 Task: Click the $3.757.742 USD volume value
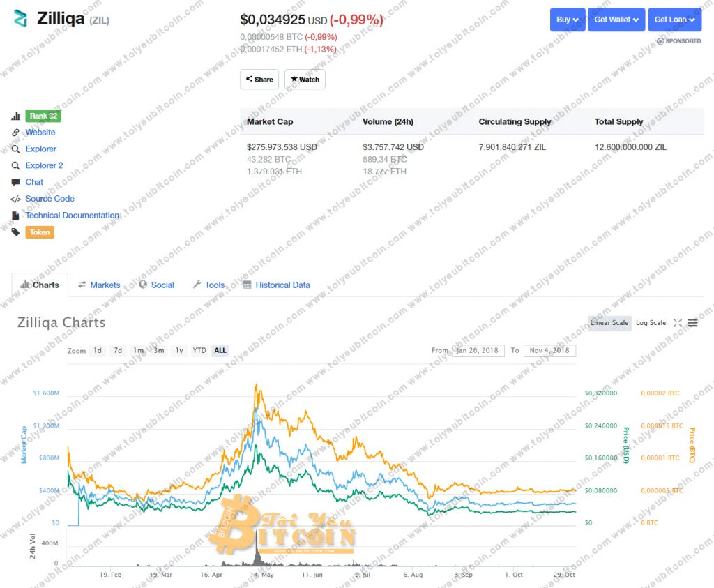pos(393,147)
